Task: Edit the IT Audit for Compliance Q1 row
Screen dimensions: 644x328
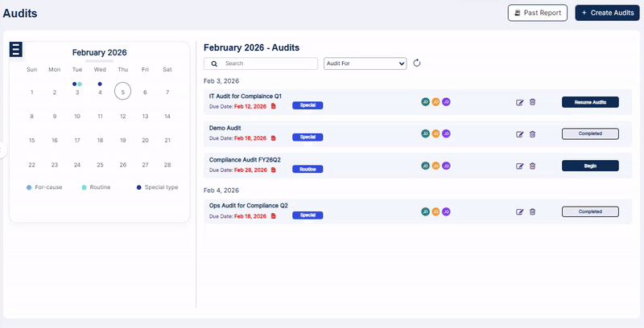Action: pos(519,102)
